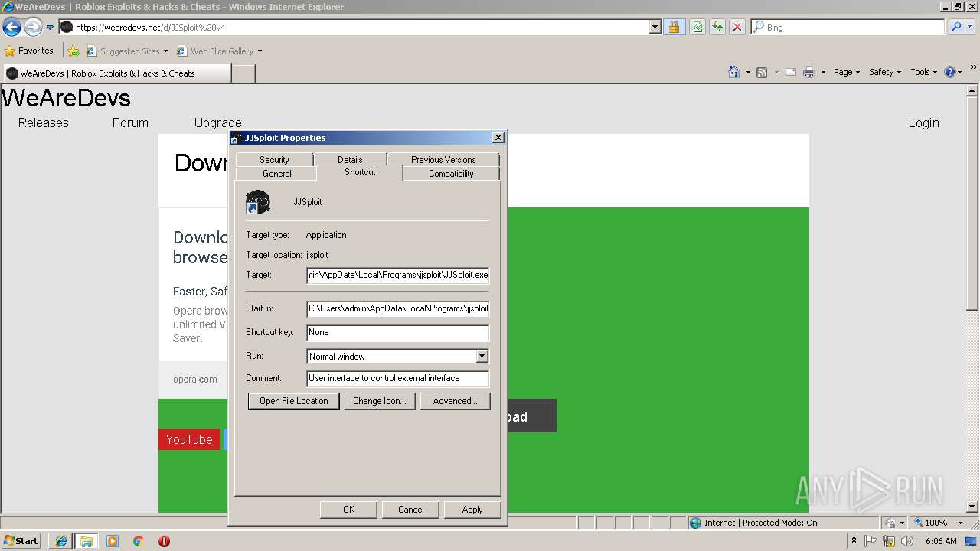The width and height of the screenshot is (980, 551).
Task: Click the IE Forward navigation arrow
Action: coord(33,28)
